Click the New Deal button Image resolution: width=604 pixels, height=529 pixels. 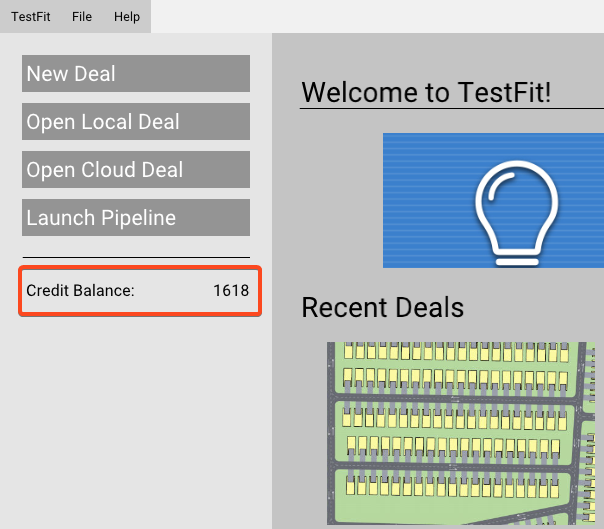tap(136, 74)
